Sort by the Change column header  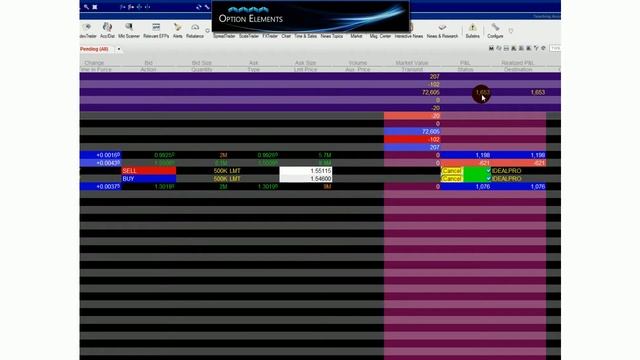coord(94,63)
